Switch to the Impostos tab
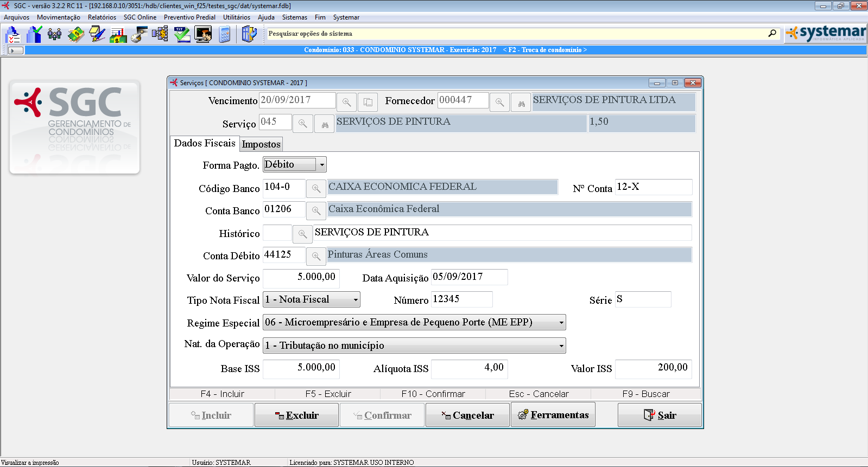 click(x=261, y=144)
